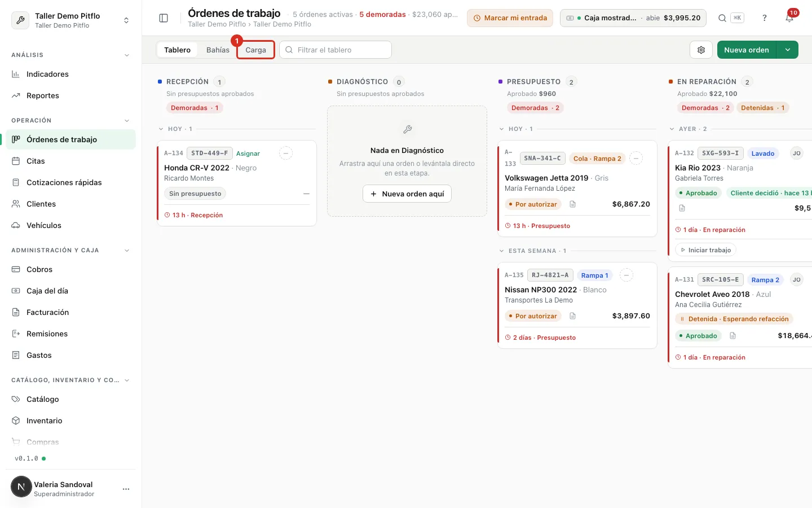This screenshot has width=812, height=508.
Task: Open notifications bell with 10 badge
Action: pos(789,18)
